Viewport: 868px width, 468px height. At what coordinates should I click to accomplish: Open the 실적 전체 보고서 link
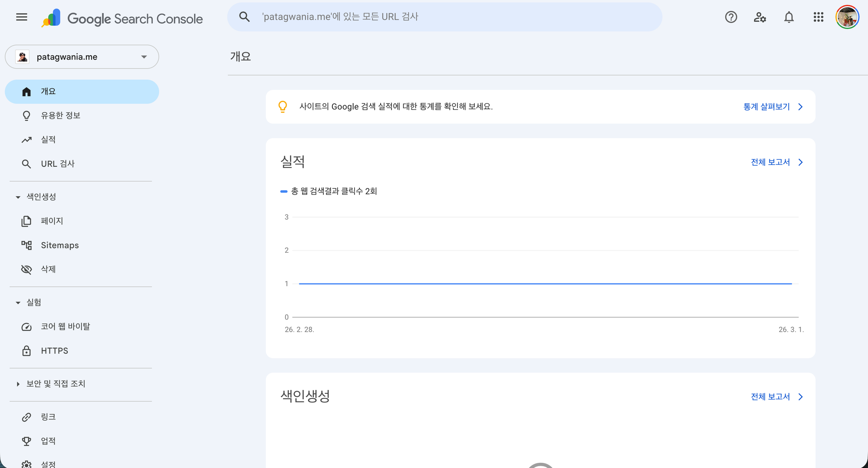(x=771, y=161)
